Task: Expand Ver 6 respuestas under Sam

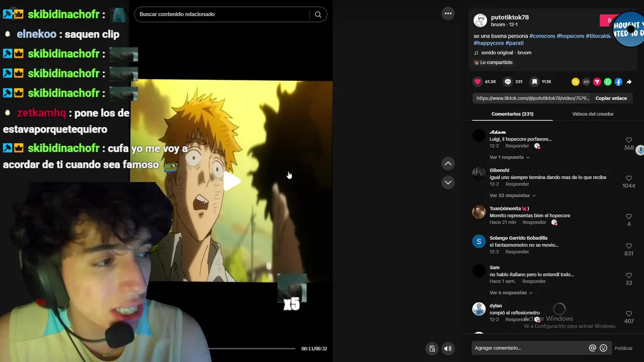Action: (511, 293)
